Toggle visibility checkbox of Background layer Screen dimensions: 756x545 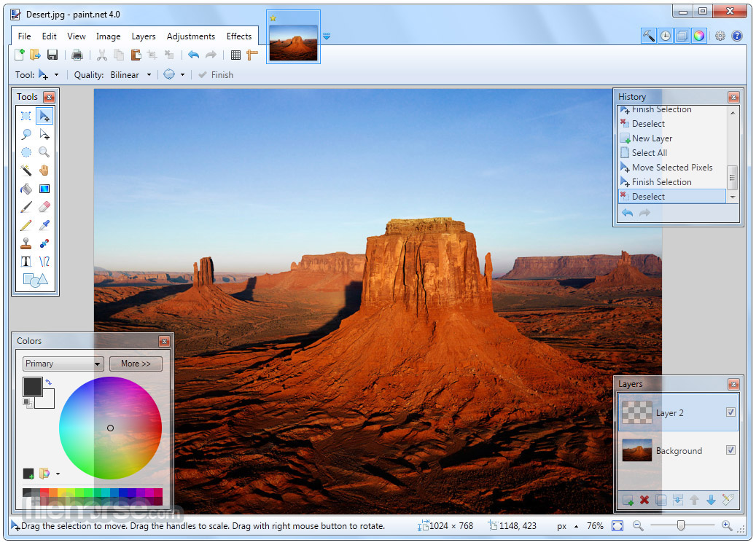(x=730, y=450)
